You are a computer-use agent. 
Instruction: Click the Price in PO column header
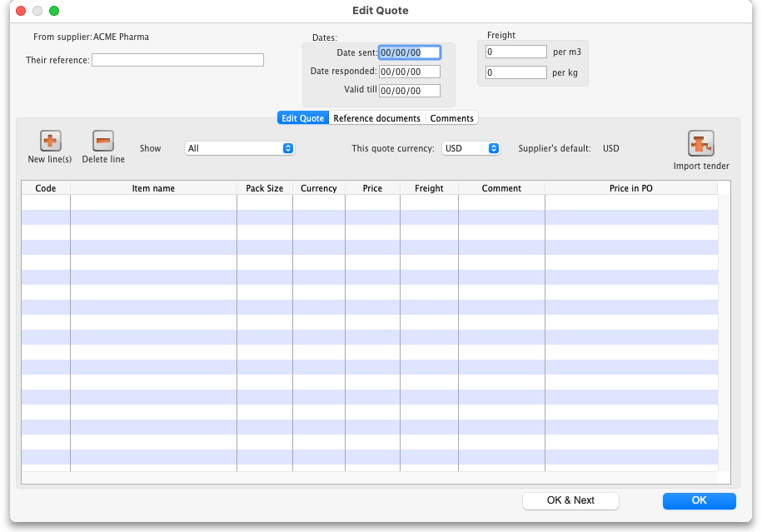630,188
